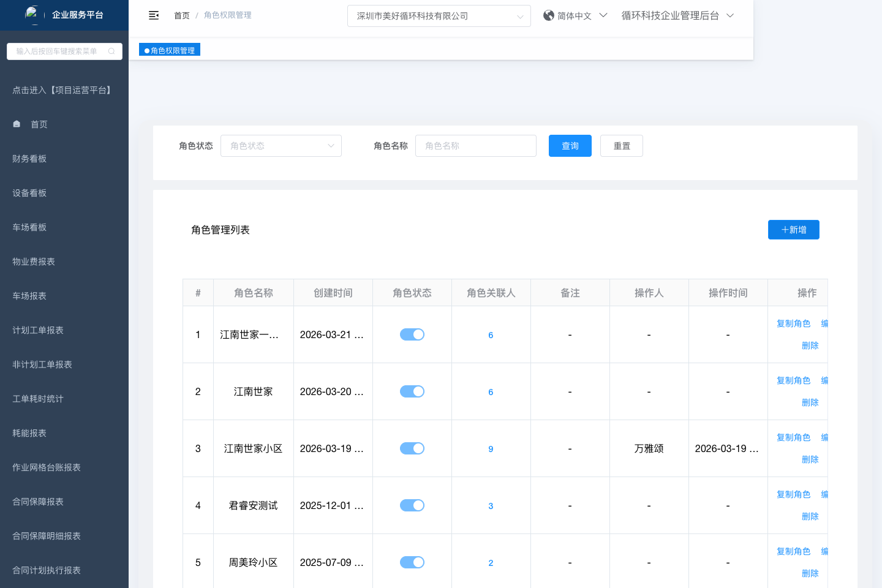Turn off status switch for 周美玲小区
Screen dimensions: 882x588
tap(412, 562)
